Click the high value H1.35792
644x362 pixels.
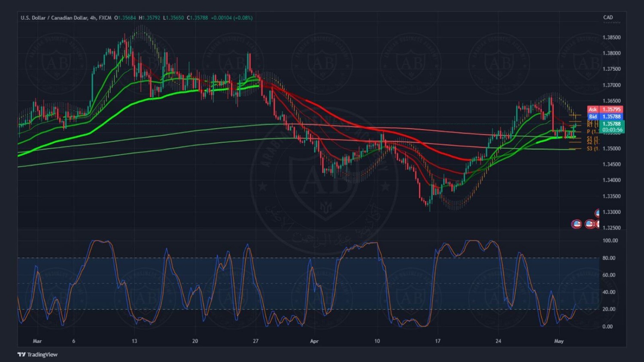149,18
